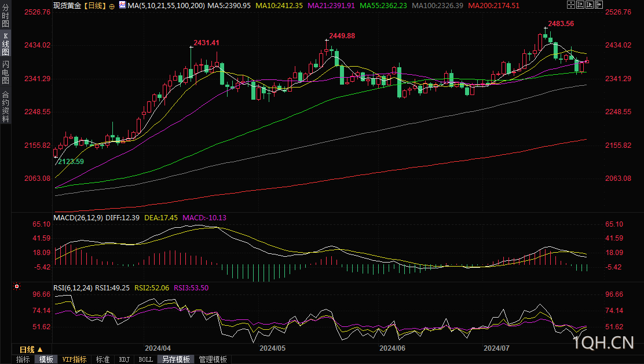Screen dimensions: 644x364
Task: Click the shrink chart range icon
Action: click(x=580, y=5)
